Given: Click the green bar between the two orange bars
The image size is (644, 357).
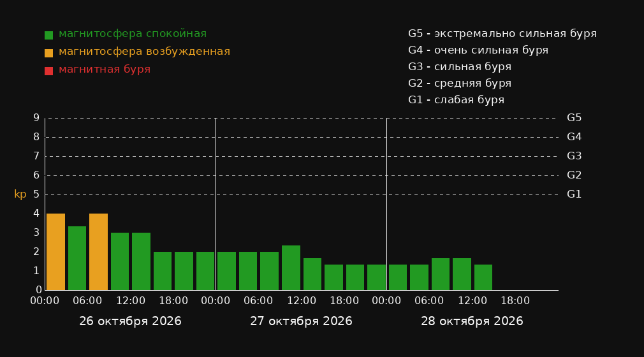Looking at the screenshot, I should (77, 258).
